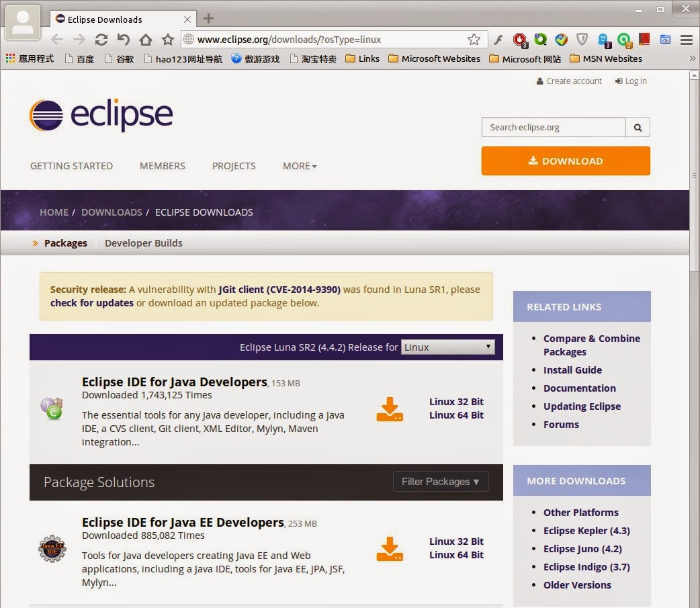This screenshot has width=700, height=608.
Task: Open the Linux release platform dropdown
Action: [x=448, y=347]
